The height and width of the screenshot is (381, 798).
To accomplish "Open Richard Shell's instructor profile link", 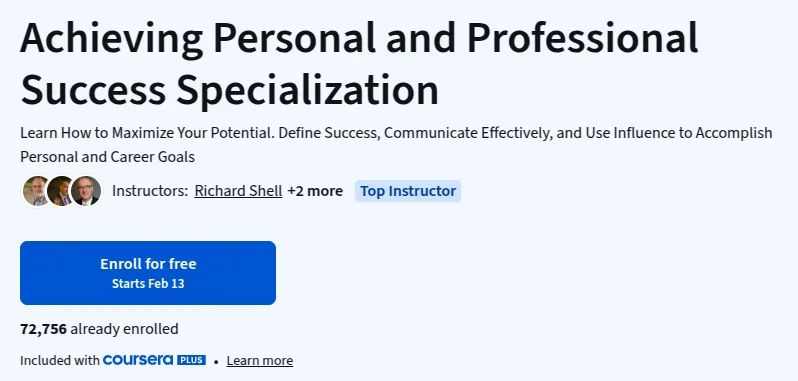I will coord(238,191).
